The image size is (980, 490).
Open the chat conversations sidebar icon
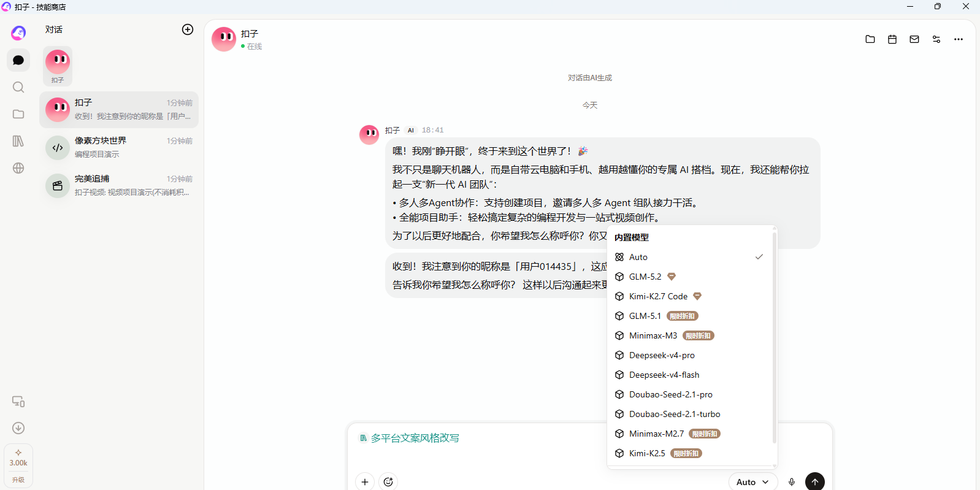(x=18, y=60)
